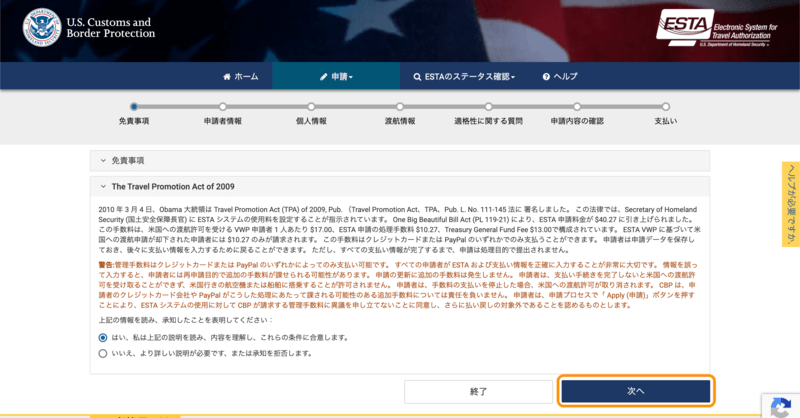The width and height of the screenshot is (800, 418).
Task: Click the pencil icon beside 申請
Action: point(323,77)
